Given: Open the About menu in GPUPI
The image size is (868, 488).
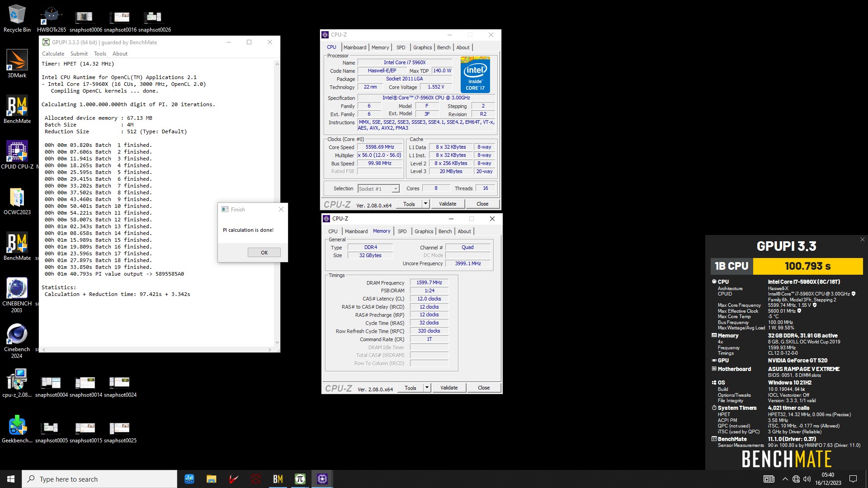Looking at the screenshot, I should [120, 54].
